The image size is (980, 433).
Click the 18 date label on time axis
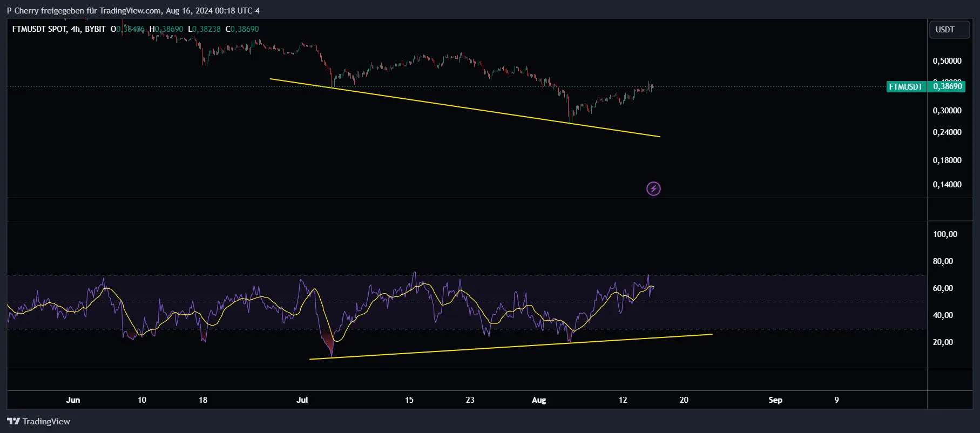[203, 400]
